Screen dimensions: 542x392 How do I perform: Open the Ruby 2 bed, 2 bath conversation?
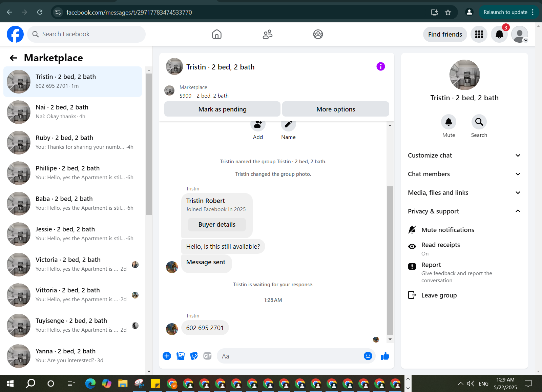73,143
